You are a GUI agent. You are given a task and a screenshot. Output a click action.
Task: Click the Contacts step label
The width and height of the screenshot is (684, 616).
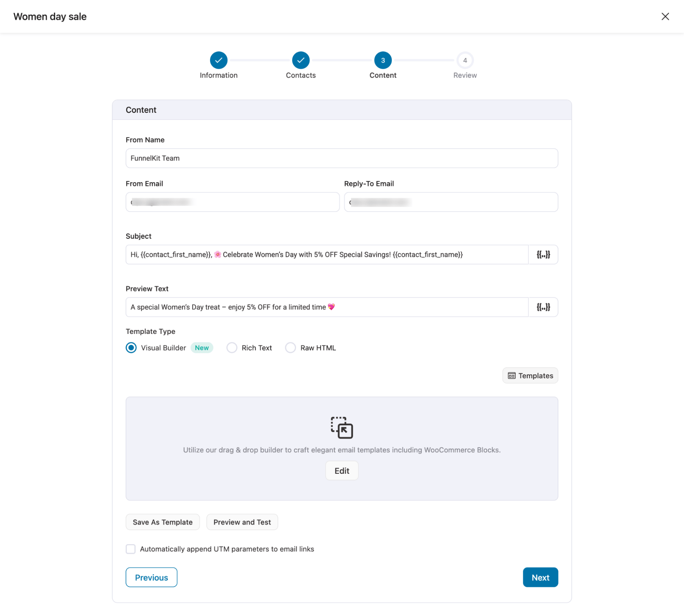[x=301, y=75]
